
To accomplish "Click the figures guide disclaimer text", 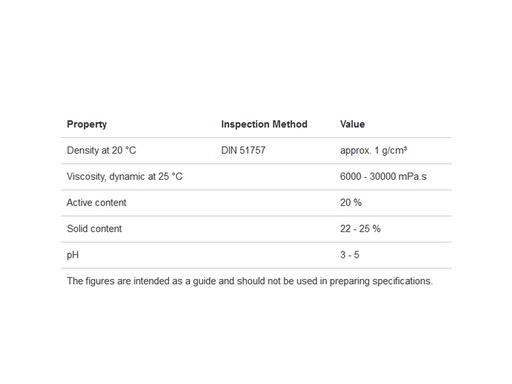I will 250,281.
